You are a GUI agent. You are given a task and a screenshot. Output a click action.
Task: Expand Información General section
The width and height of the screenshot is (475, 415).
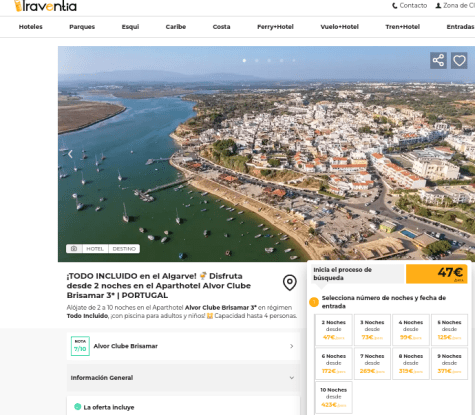[183, 378]
